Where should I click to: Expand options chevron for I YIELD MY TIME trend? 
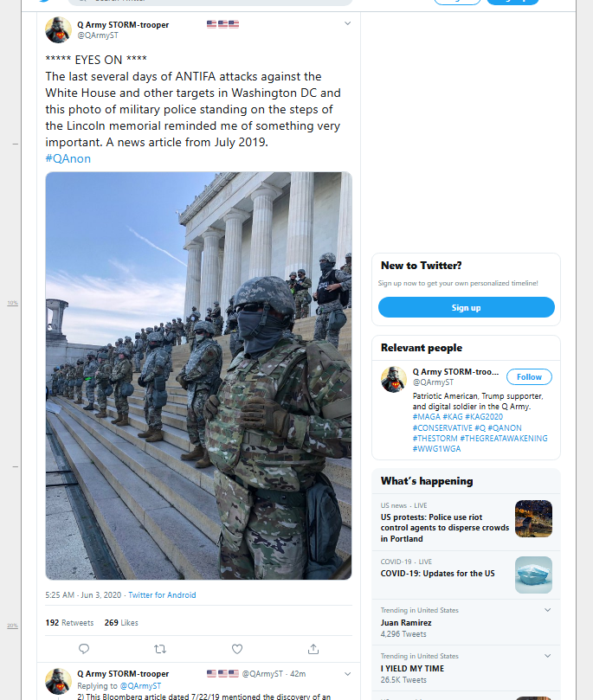pos(547,656)
